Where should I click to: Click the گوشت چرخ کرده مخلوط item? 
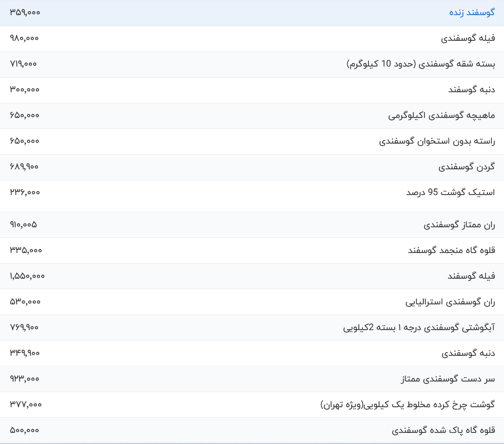click(x=408, y=405)
